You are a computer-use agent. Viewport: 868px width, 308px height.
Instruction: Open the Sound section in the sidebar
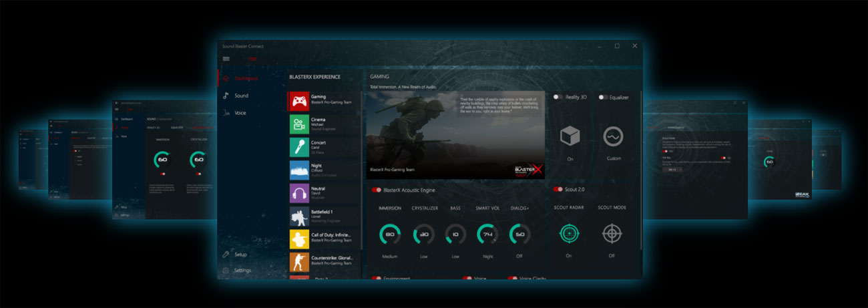click(x=241, y=96)
